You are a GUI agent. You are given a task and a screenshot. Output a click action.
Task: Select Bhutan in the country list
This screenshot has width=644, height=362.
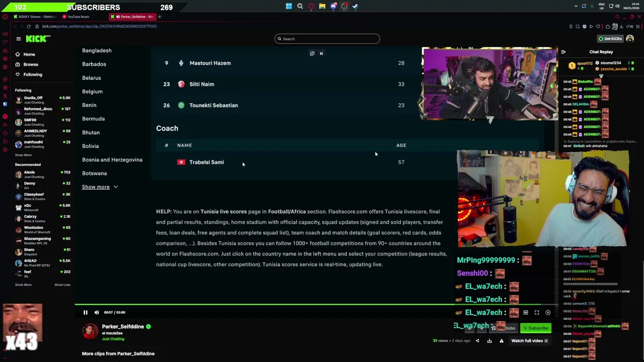[x=91, y=132]
